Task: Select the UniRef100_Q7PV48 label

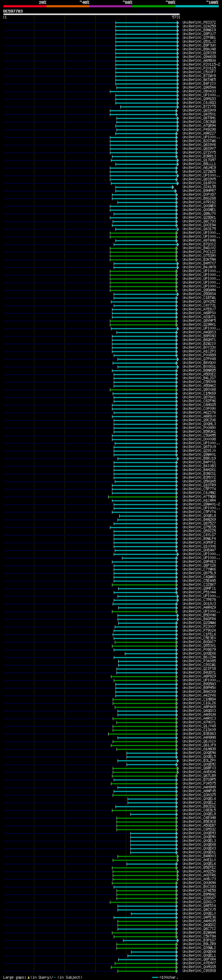Action: (199, 359)
